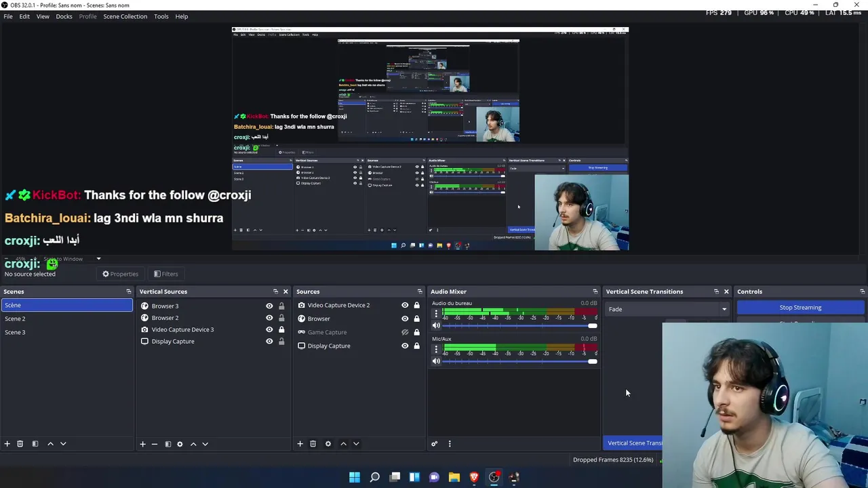This screenshot has height=488, width=868.
Task: Open options for Mic/Aux channel
Action: (436, 350)
